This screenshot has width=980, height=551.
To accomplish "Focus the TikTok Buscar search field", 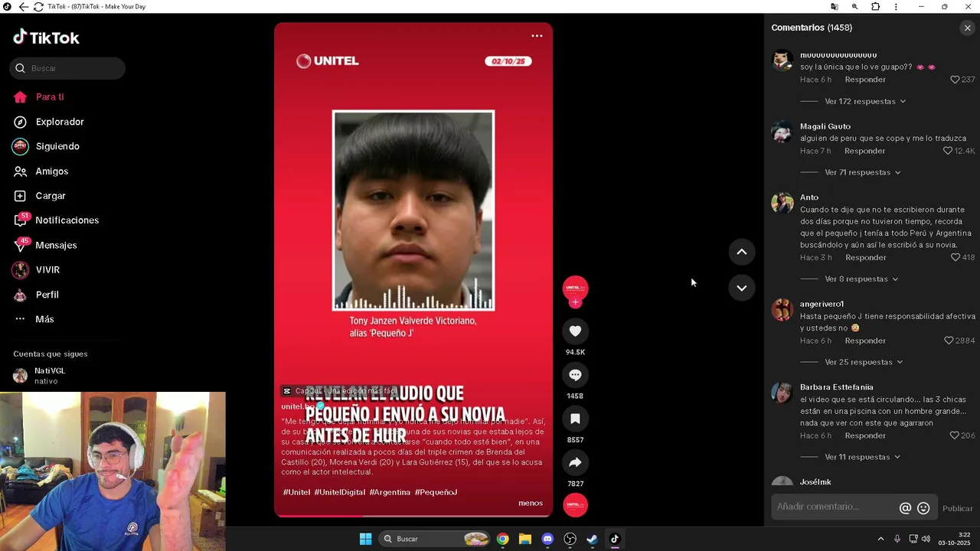I will click(67, 68).
